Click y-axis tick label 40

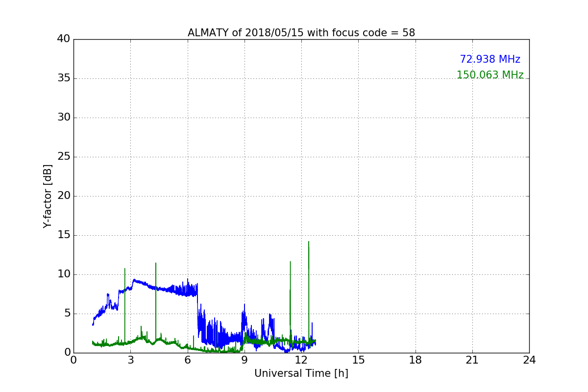tap(64, 39)
